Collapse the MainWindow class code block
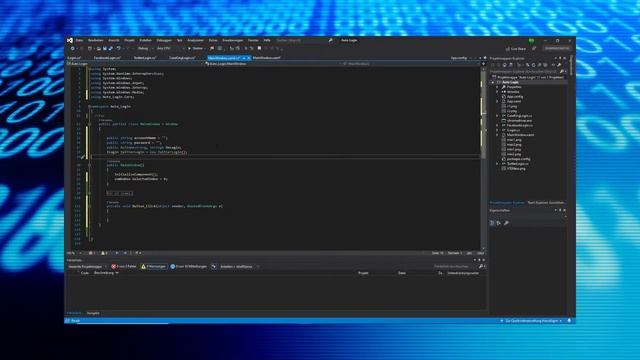The width and height of the screenshot is (640, 360). click(89, 124)
